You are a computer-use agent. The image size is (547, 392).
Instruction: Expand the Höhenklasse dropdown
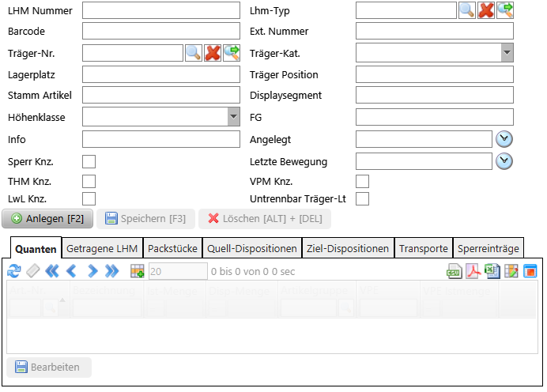(233, 117)
